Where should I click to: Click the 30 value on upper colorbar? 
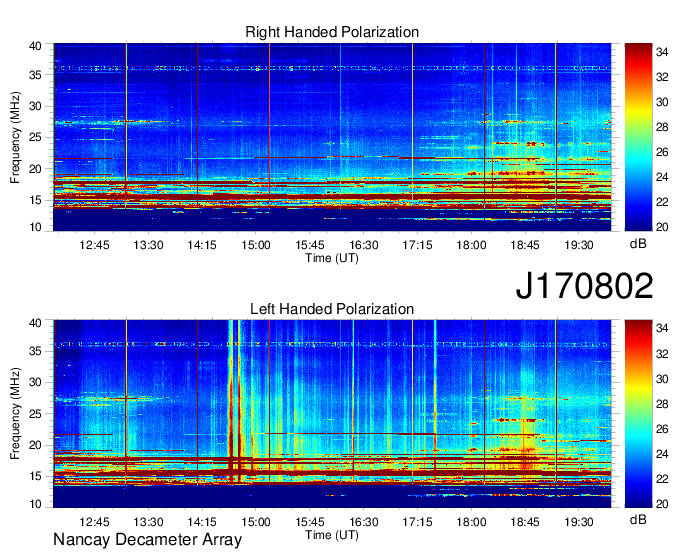(x=662, y=102)
